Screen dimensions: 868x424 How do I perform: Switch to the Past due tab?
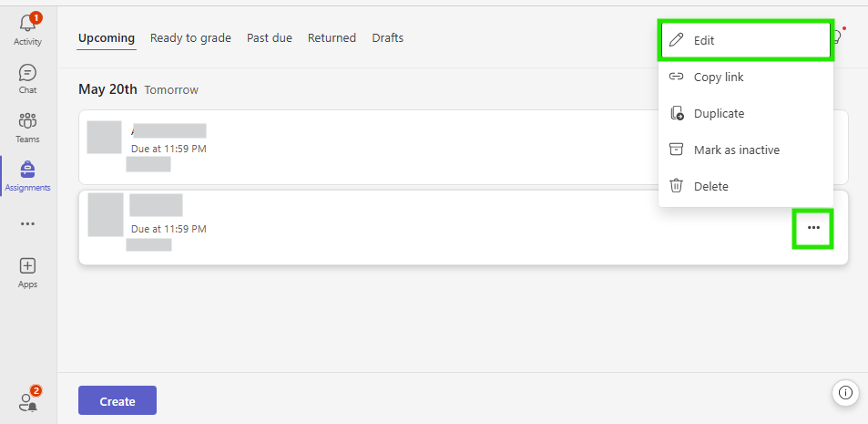[x=270, y=38]
